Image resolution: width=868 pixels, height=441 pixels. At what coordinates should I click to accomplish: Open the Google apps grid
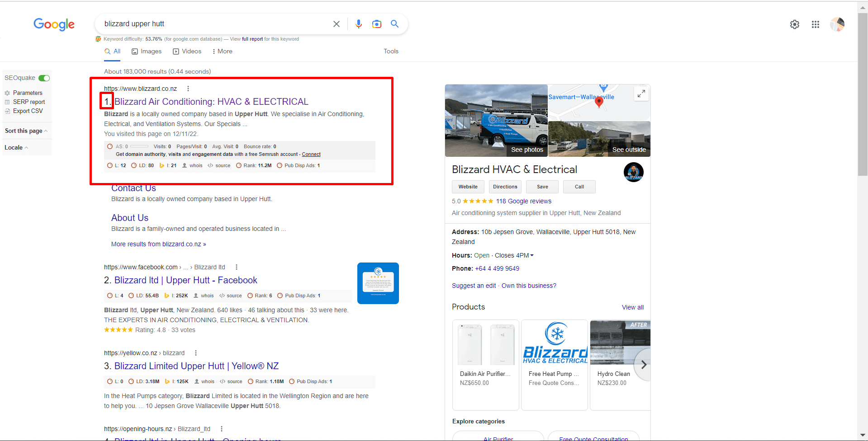coord(816,24)
